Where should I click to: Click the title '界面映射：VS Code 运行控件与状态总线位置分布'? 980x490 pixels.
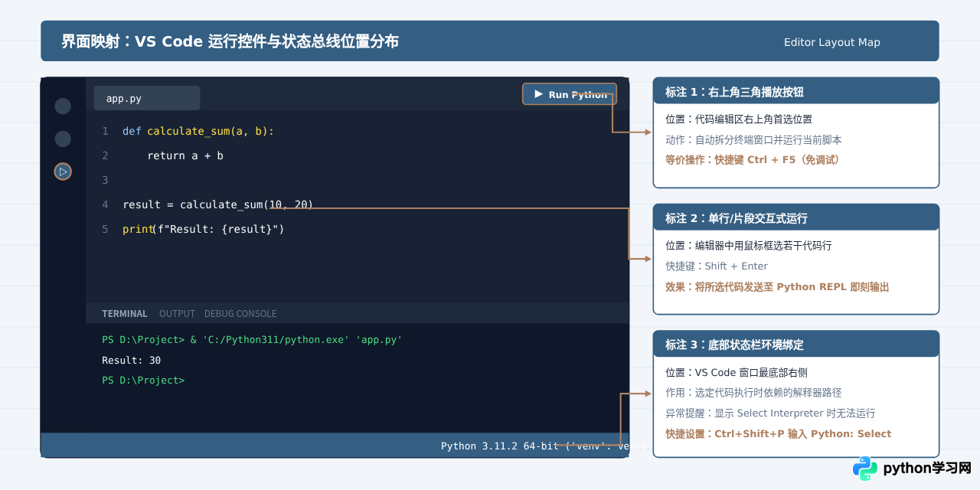(x=230, y=41)
